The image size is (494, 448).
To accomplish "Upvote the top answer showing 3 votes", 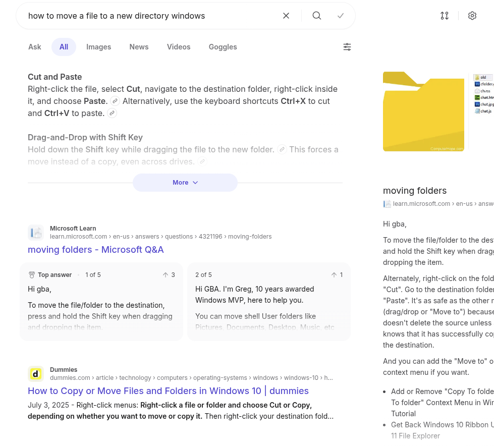I will [x=166, y=275].
